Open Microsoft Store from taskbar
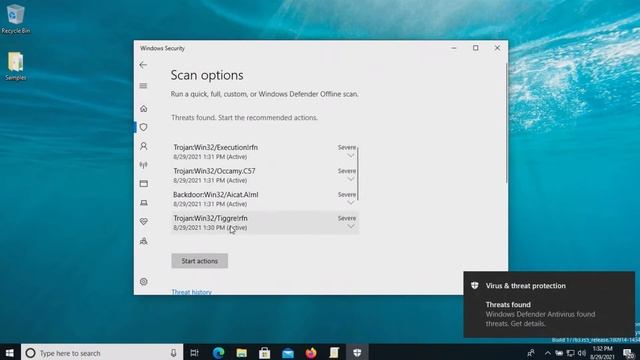640x360 pixels. tap(264, 353)
